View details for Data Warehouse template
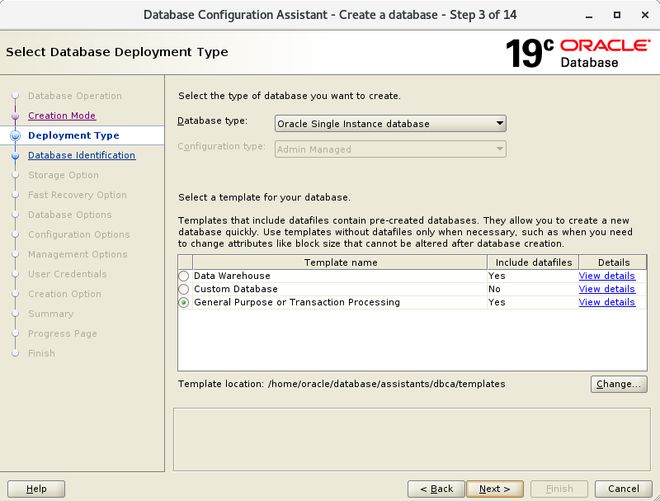Screen dimensions: 660x501 pyautogui.click(x=607, y=276)
